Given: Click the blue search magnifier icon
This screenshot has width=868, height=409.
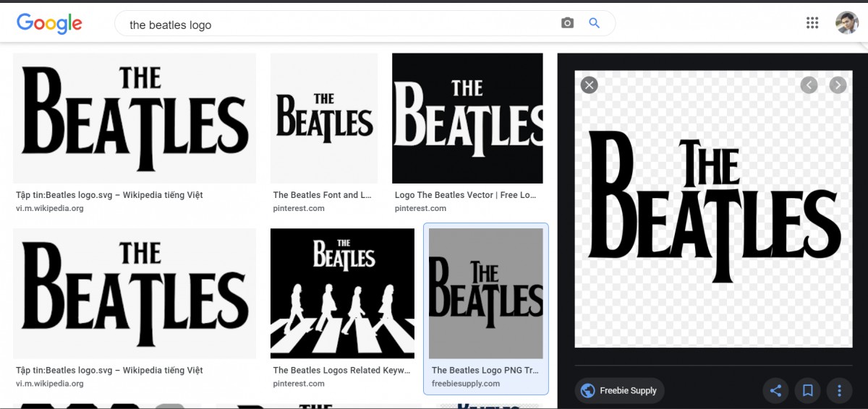Looking at the screenshot, I should tap(595, 23).
